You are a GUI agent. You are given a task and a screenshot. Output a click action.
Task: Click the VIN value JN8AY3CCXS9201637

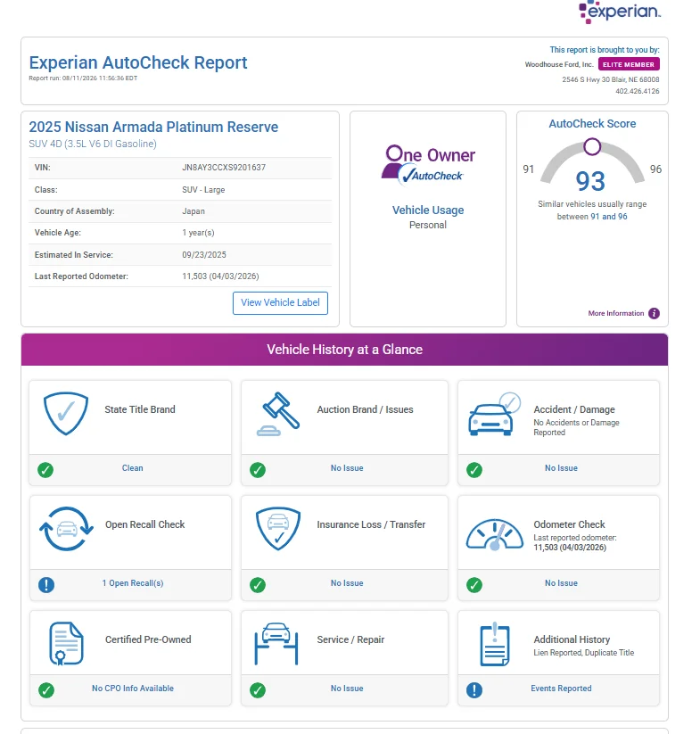(x=224, y=168)
